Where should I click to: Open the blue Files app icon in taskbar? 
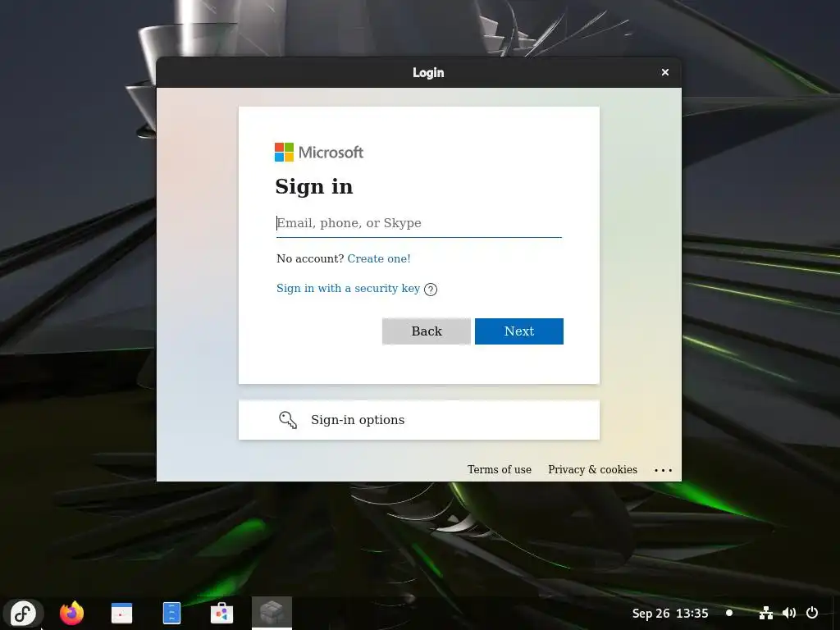(x=171, y=613)
